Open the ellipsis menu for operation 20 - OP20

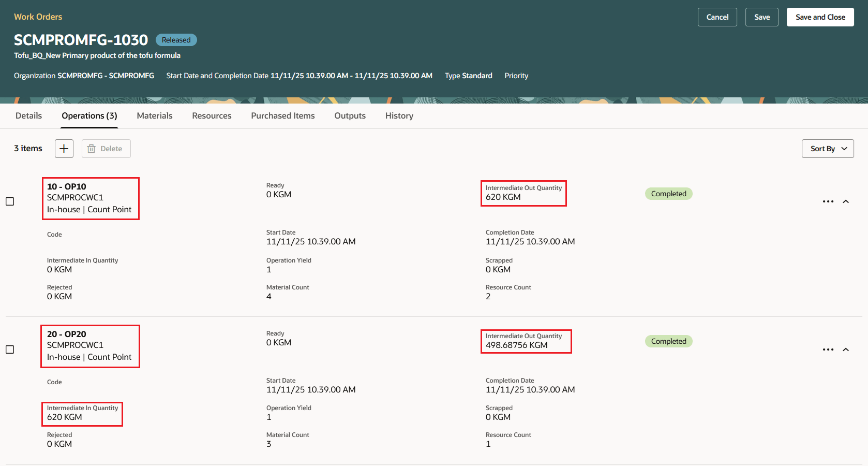pos(828,349)
